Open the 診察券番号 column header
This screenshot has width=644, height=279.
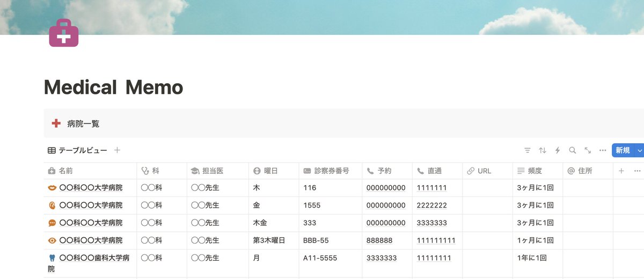331,171
